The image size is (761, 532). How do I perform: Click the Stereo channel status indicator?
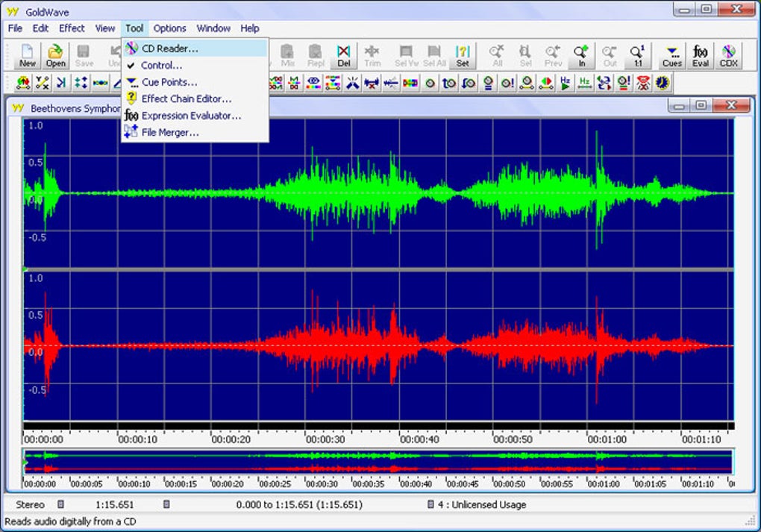(x=31, y=504)
